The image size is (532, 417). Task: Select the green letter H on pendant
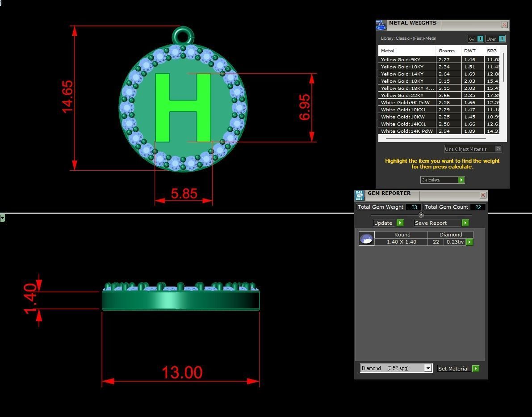click(x=183, y=107)
